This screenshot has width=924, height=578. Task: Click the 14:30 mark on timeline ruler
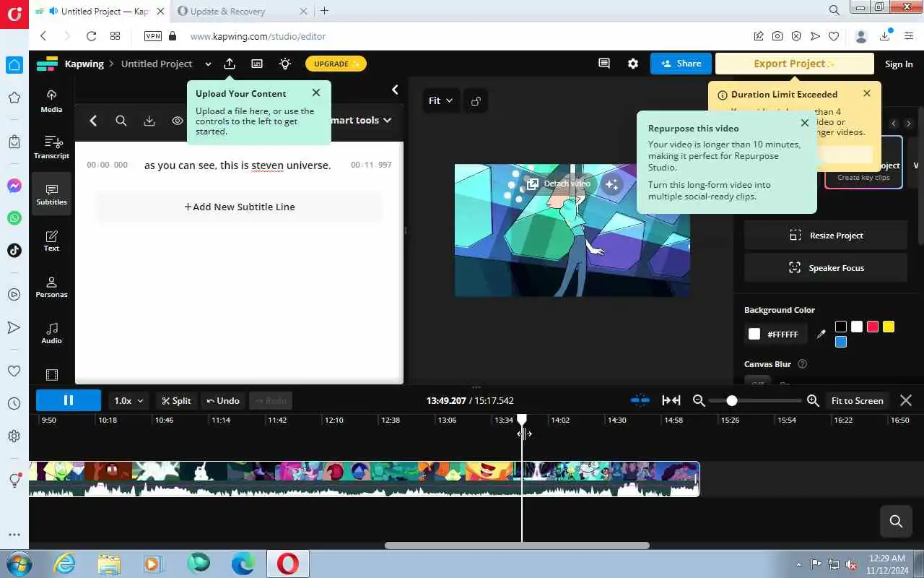[616, 420]
